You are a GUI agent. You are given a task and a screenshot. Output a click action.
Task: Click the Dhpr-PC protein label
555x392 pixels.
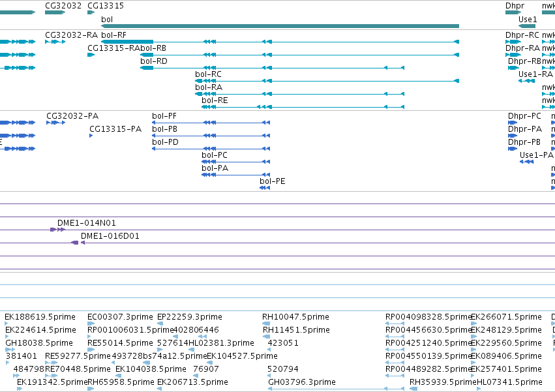point(524,116)
